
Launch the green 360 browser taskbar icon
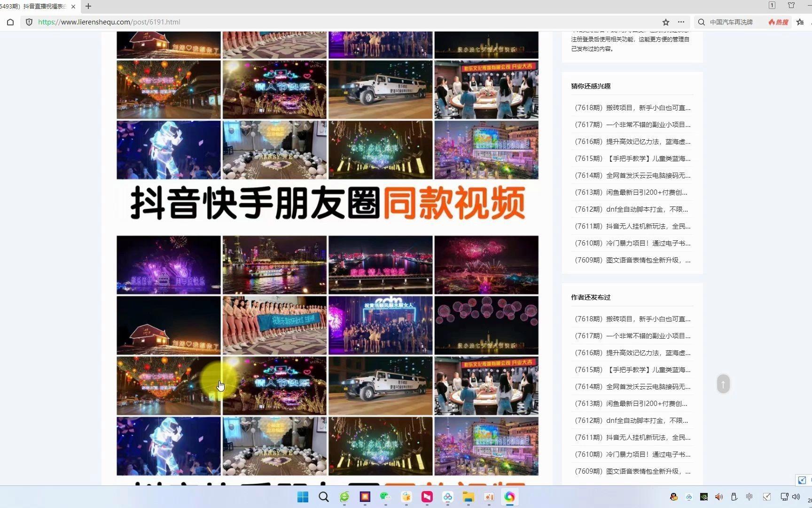pyautogui.click(x=344, y=497)
